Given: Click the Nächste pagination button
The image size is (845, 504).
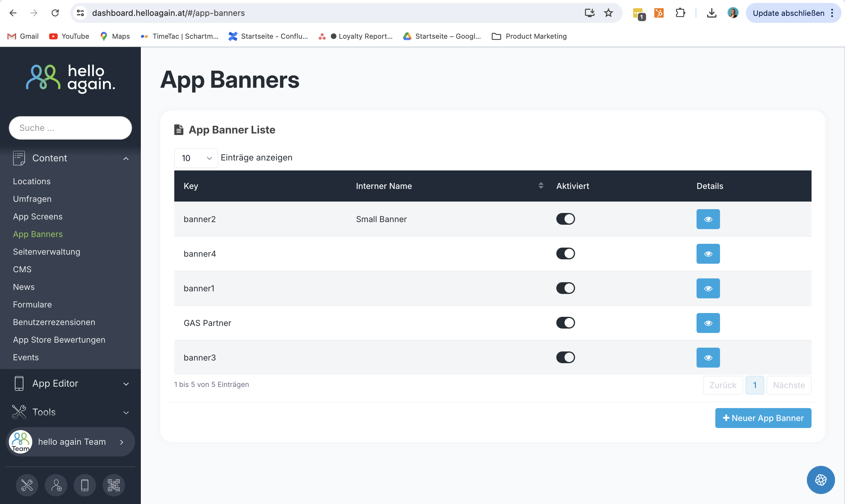Looking at the screenshot, I should coord(788,385).
